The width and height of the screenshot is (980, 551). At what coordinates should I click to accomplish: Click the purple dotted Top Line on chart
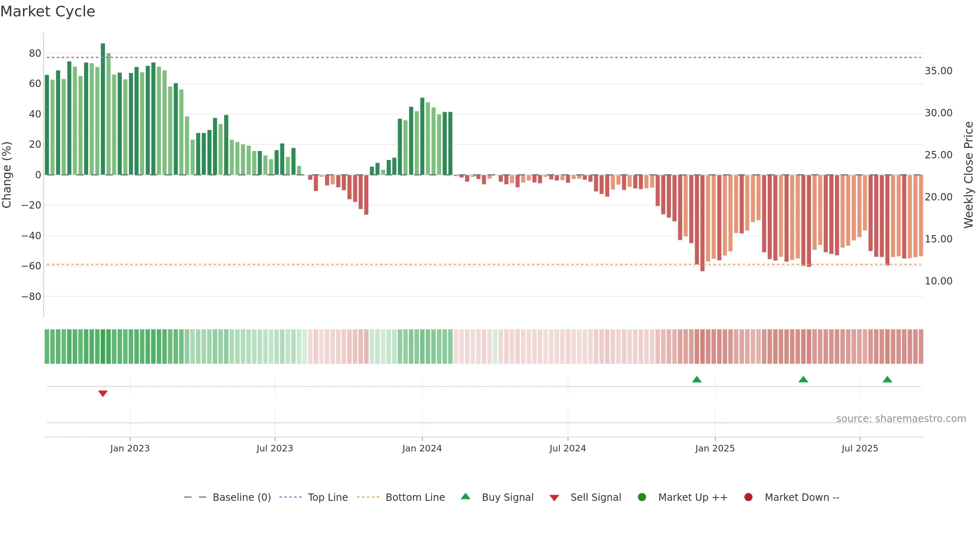tap(484, 58)
